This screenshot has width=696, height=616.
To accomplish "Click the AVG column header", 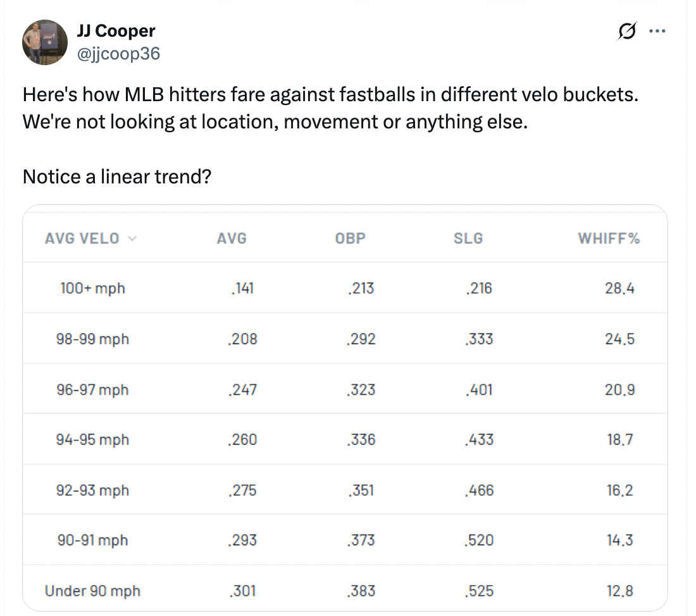I will 232,238.
